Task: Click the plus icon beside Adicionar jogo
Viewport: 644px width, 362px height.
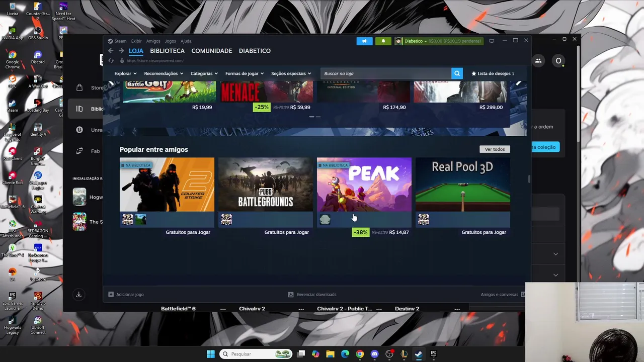Action: tap(111, 295)
